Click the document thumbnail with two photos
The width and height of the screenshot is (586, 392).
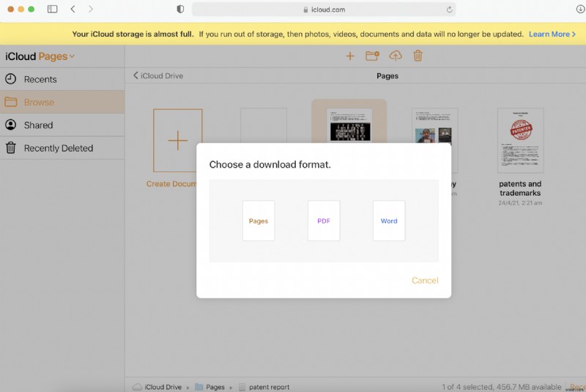click(x=434, y=125)
